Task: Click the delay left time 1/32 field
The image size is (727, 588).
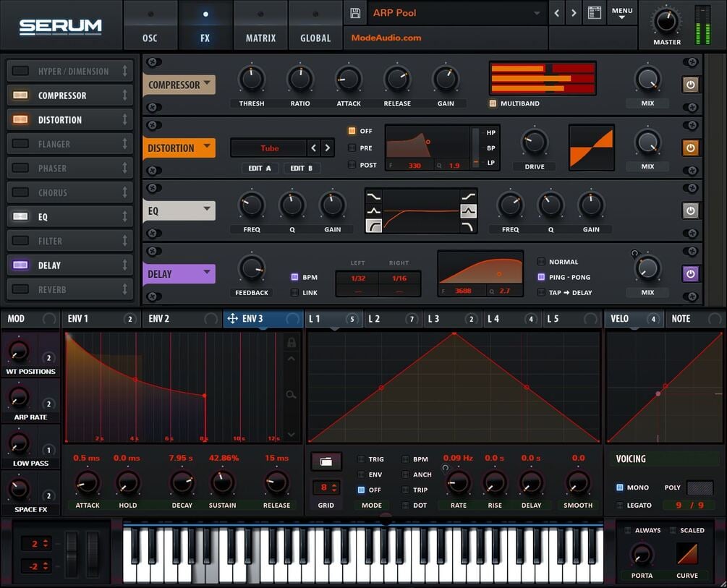Action: (358, 278)
